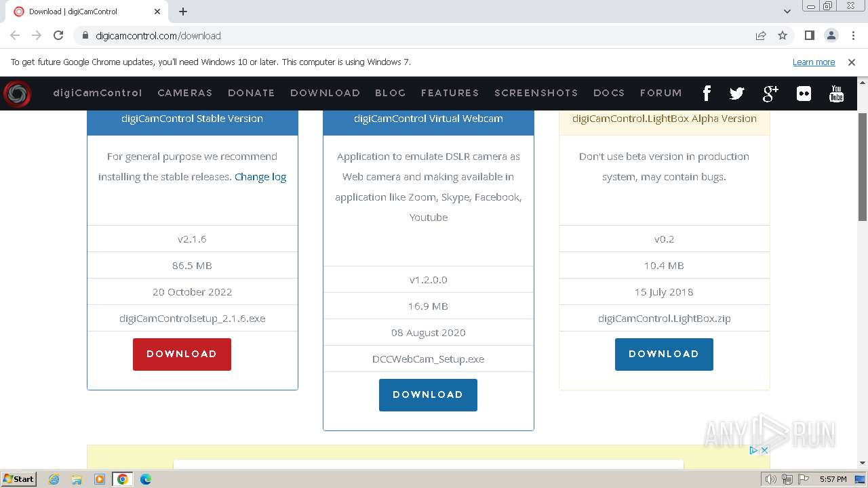Toggle the Chrome side panel icon
868x488 pixels.
click(x=809, y=35)
